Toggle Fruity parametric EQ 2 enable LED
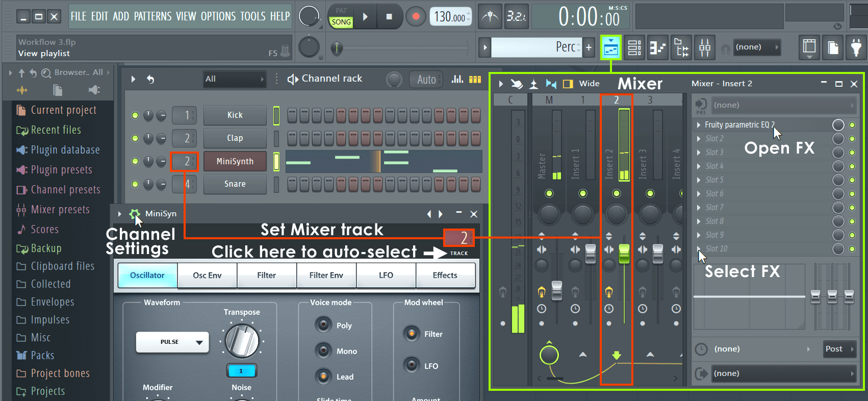 click(852, 124)
